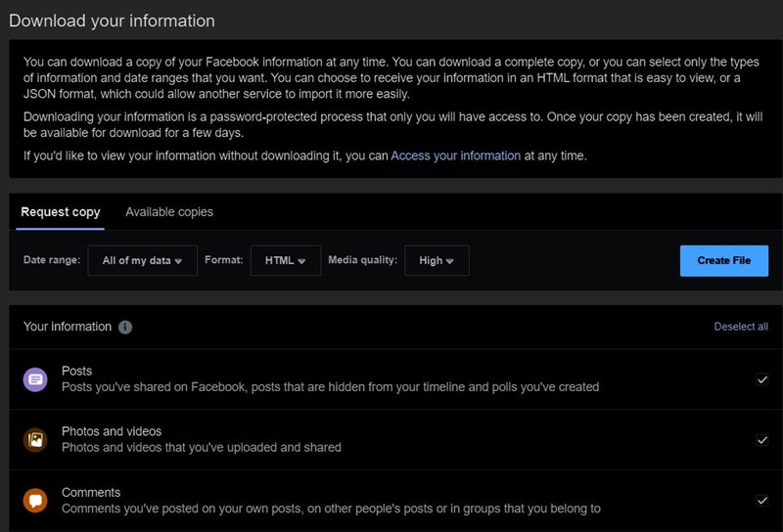
Task: Click the Format label
Action: pyautogui.click(x=224, y=260)
